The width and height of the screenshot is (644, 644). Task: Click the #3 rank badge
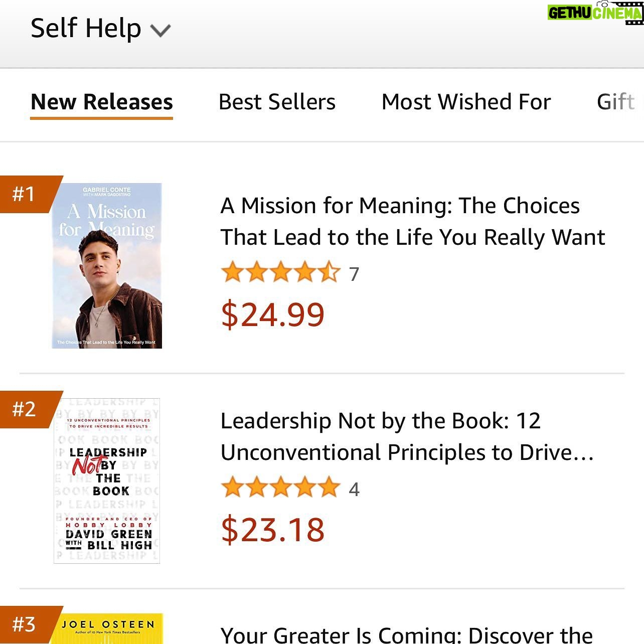[x=25, y=625]
